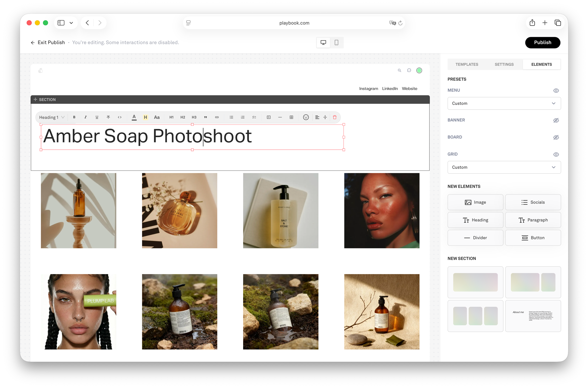588x388 pixels.
Task: Add a new Button element
Action: (x=533, y=238)
